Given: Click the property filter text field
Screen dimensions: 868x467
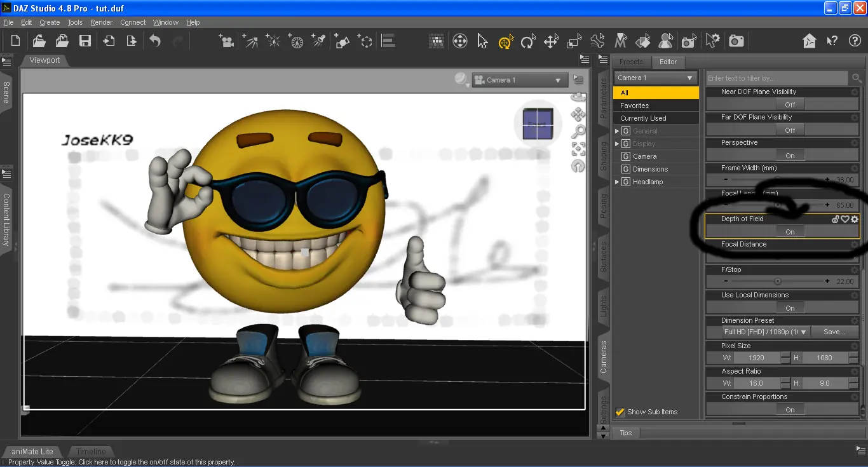Looking at the screenshot, I should coord(776,78).
